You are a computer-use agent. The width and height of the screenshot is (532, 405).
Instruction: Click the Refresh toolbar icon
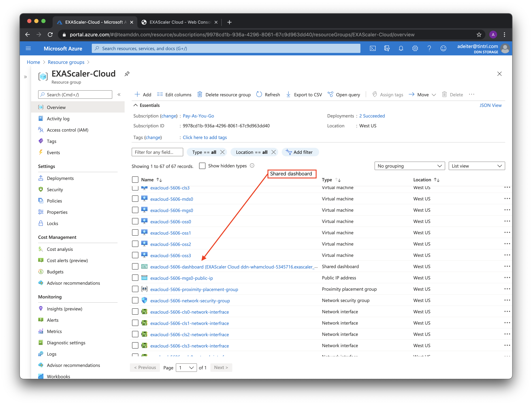(259, 95)
